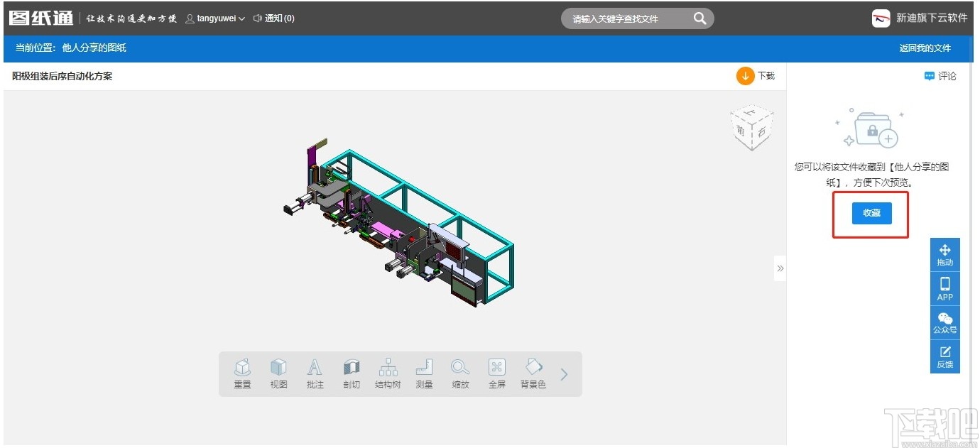Click the search magnifier icon
Image resolution: width=980 pixels, height=448 pixels.
(700, 18)
